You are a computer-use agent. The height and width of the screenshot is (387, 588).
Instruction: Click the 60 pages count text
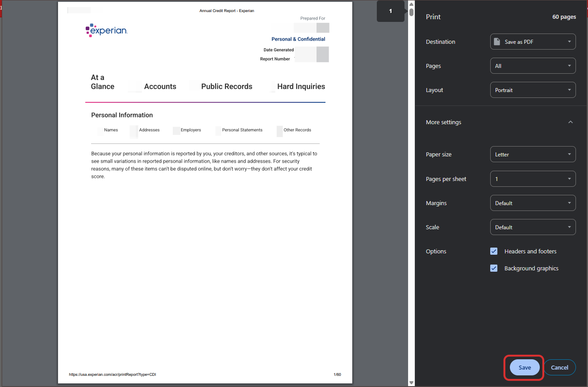click(x=564, y=17)
